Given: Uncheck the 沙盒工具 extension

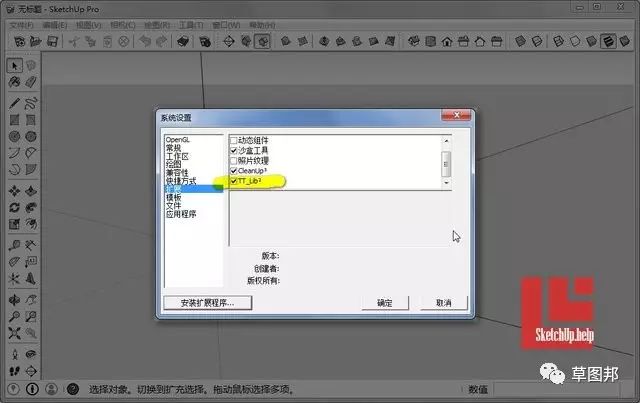Looking at the screenshot, I should click(x=233, y=151).
